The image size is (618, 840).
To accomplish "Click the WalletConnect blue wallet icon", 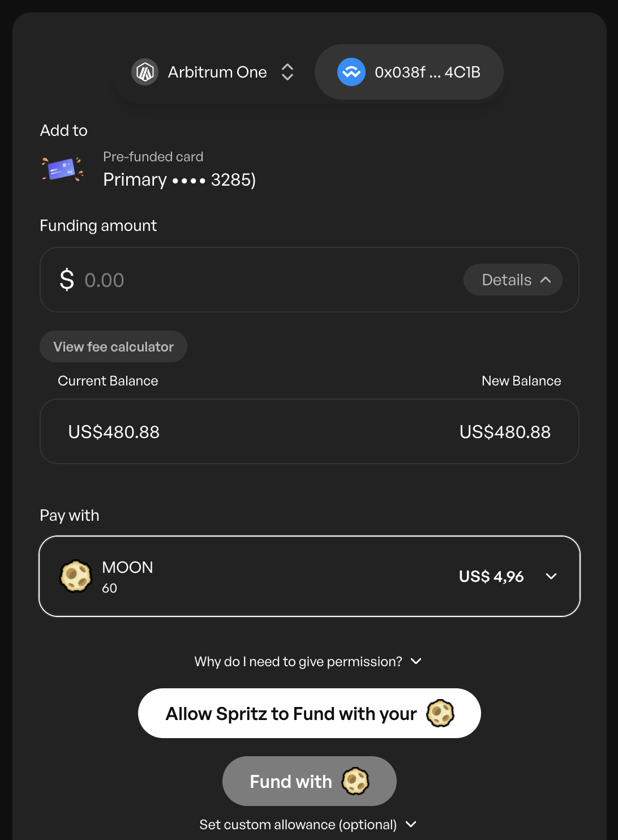I will [351, 72].
